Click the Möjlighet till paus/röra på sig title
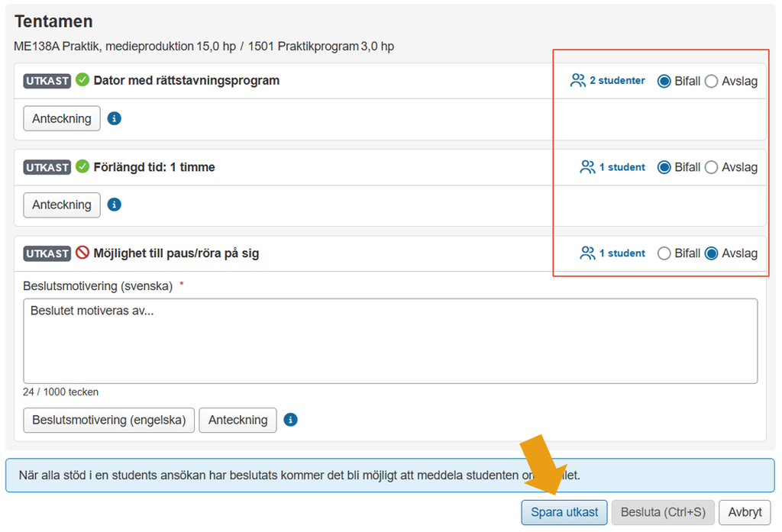The width and height of the screenshot is (782, 532). coord(176,253)
